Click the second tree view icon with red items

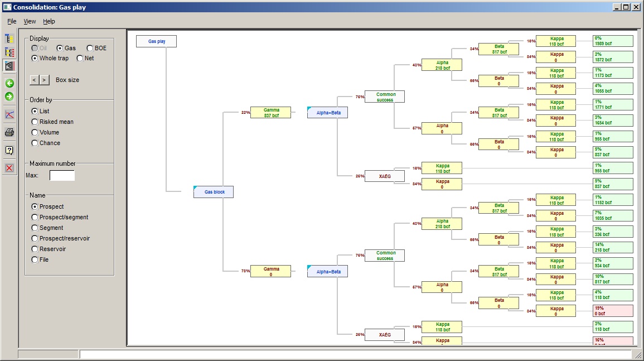[9, 52]
